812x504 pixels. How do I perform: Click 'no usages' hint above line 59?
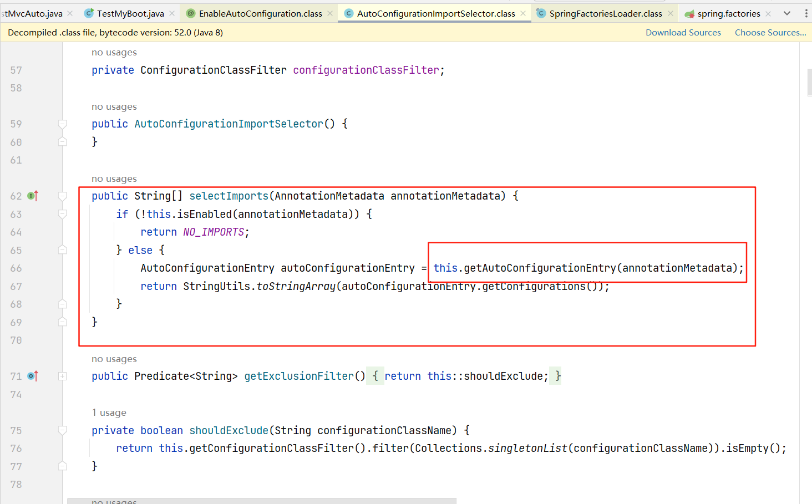(114, 106)
